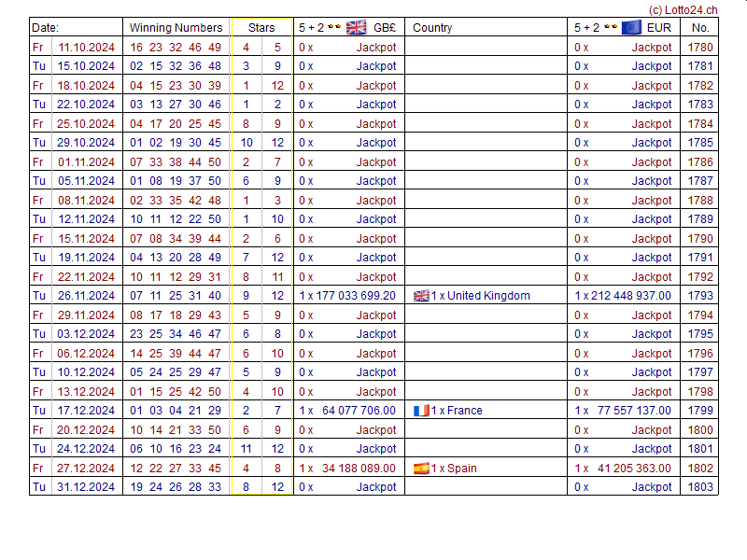Click the Spain flag in draw 1802
The width and height of the screenshot is (747, 560).
tap(421, 469)
